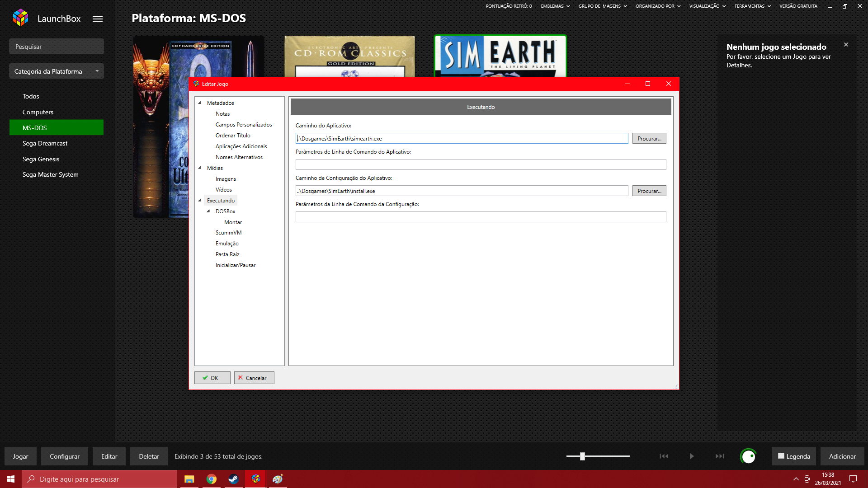Open the Paint app in taskbar
The width and height of the screenshot is (868, 488).
278,479
